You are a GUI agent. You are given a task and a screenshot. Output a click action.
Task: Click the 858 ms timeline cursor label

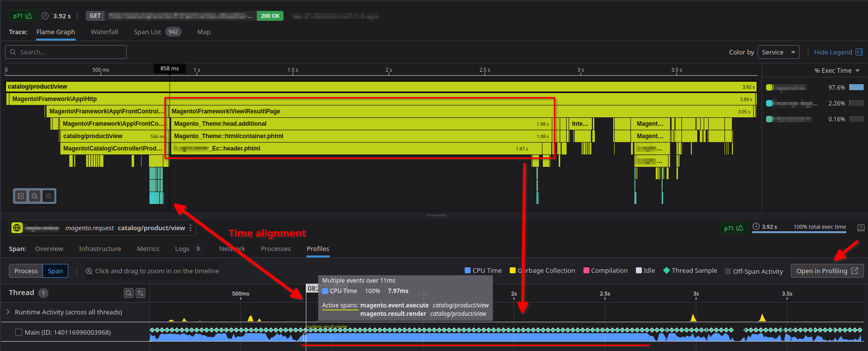click(x=170, y=68)
